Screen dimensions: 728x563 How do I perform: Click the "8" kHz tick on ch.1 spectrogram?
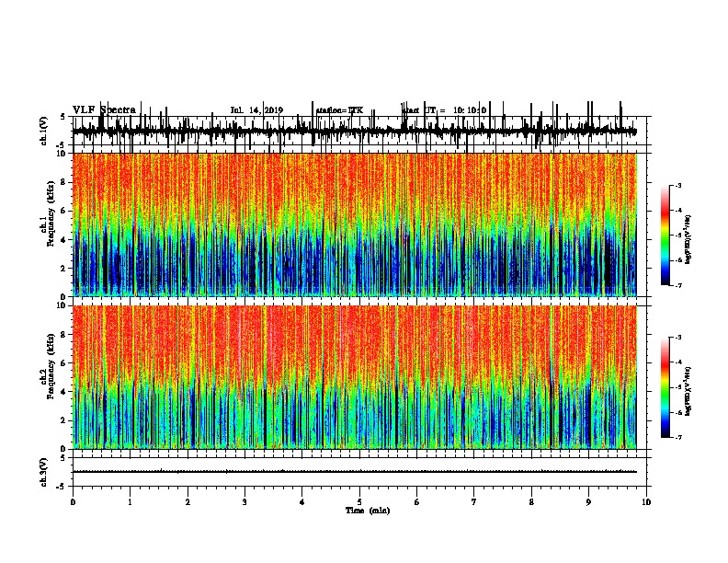64,182
